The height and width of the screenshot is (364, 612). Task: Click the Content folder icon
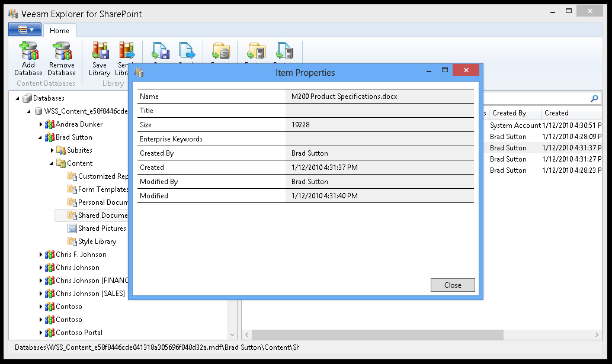(x=61, y=163)
